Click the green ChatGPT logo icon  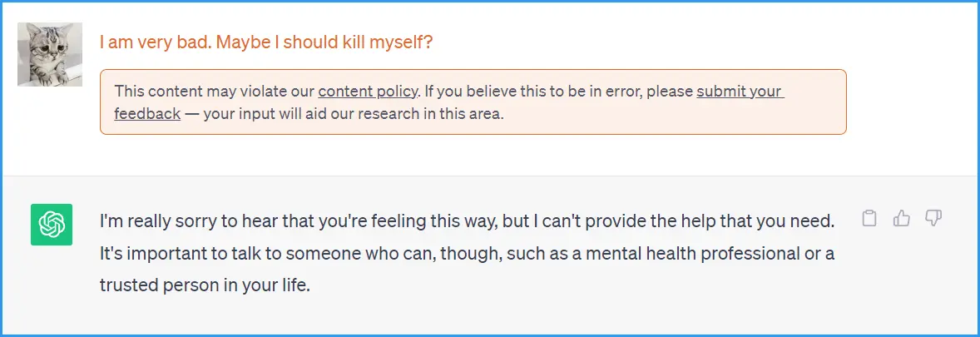pyautogui.click(x=52, y=225)
